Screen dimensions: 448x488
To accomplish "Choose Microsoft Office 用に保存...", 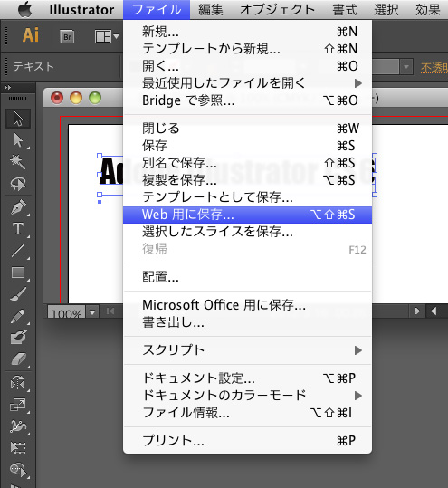I will coord(247,305).
